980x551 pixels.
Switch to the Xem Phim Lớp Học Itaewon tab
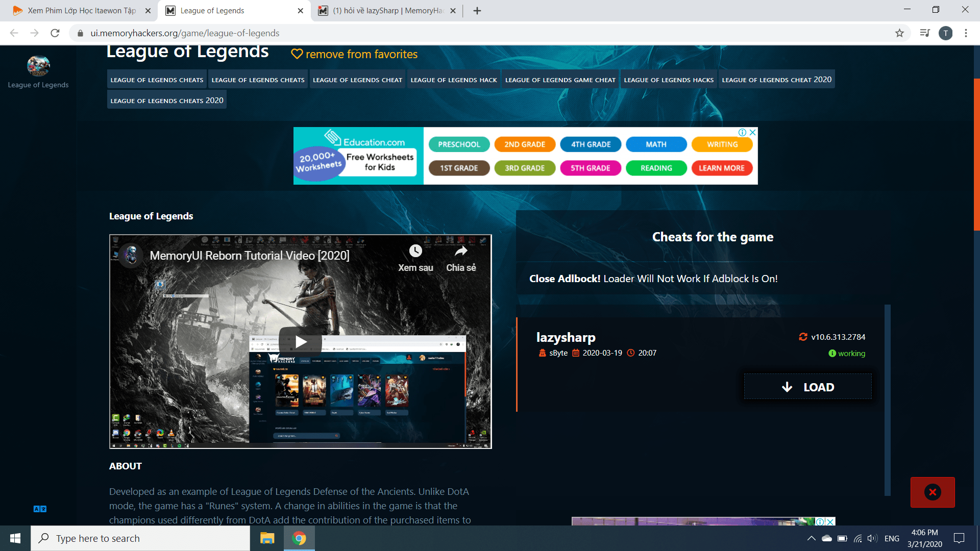tap(82, 11)
